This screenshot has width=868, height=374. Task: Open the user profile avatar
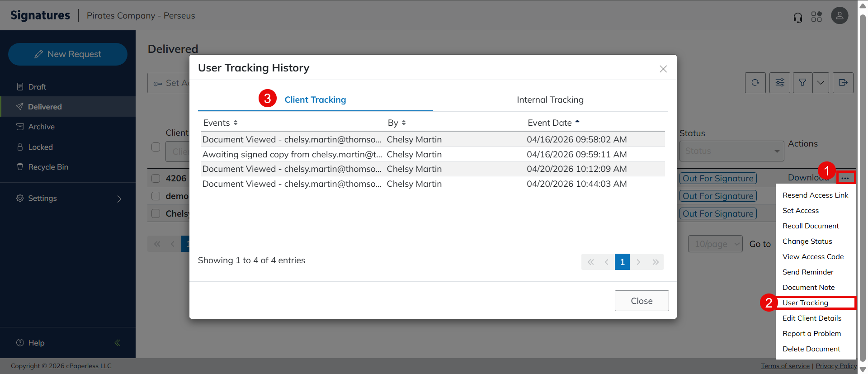point(840,16)
